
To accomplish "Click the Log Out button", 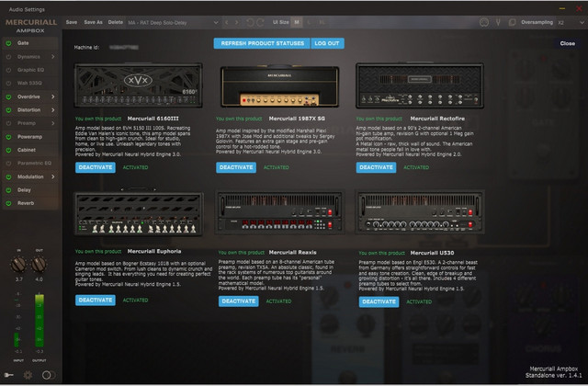I will tap(327, 43).
